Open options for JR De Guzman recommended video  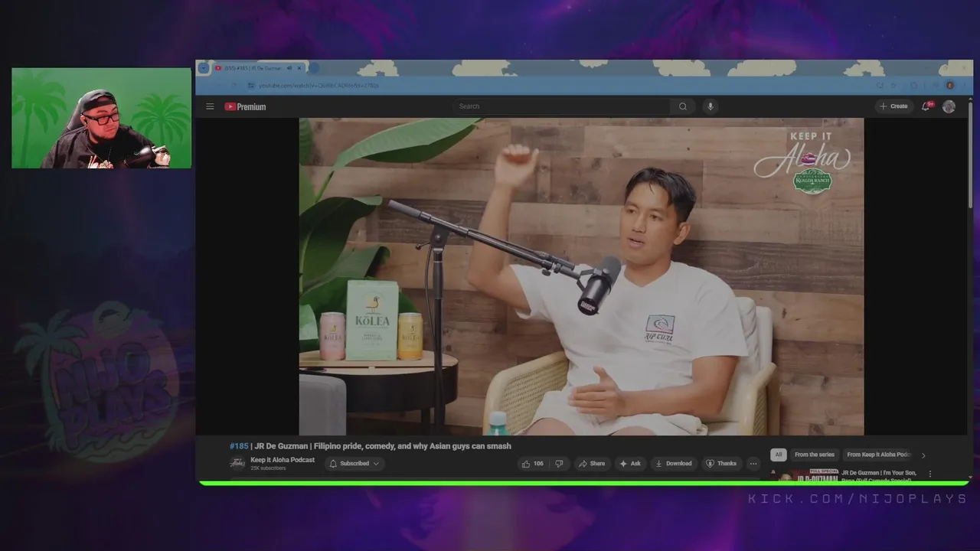pyautogui.click(x=930, y=474)
